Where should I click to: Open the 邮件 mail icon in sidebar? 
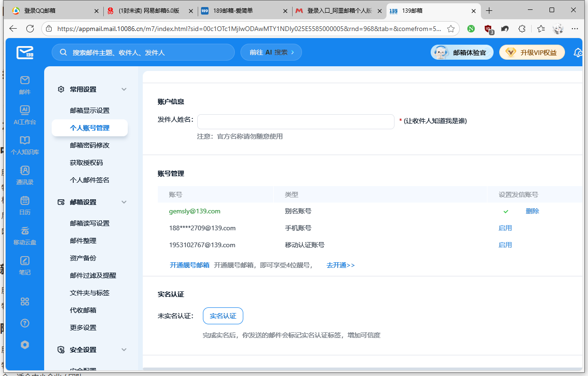25,85
